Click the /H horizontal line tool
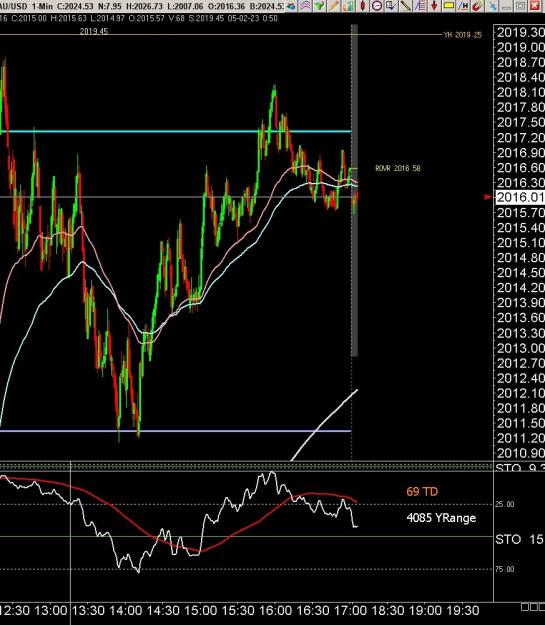The image size is (545, 625). click(x=463, y=6)
